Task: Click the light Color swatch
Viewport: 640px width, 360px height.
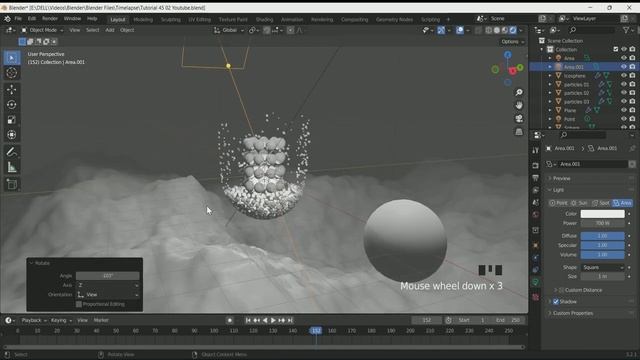Action: 602,214
